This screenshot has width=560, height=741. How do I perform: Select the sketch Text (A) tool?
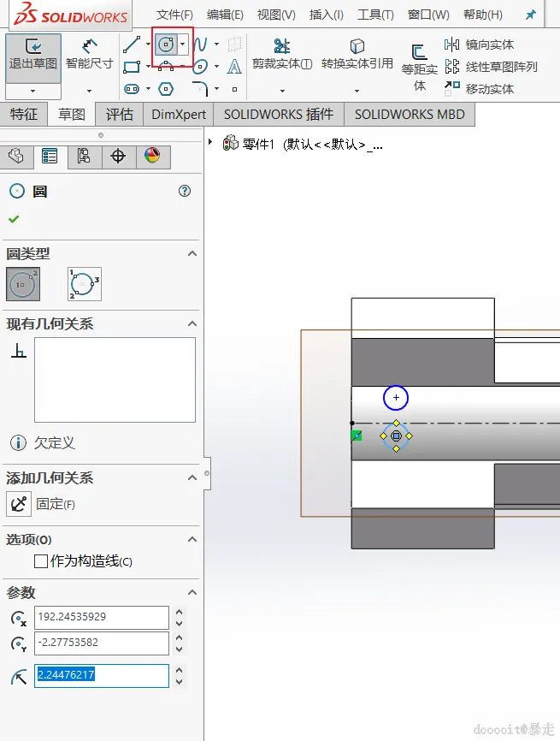coord(234,67)
